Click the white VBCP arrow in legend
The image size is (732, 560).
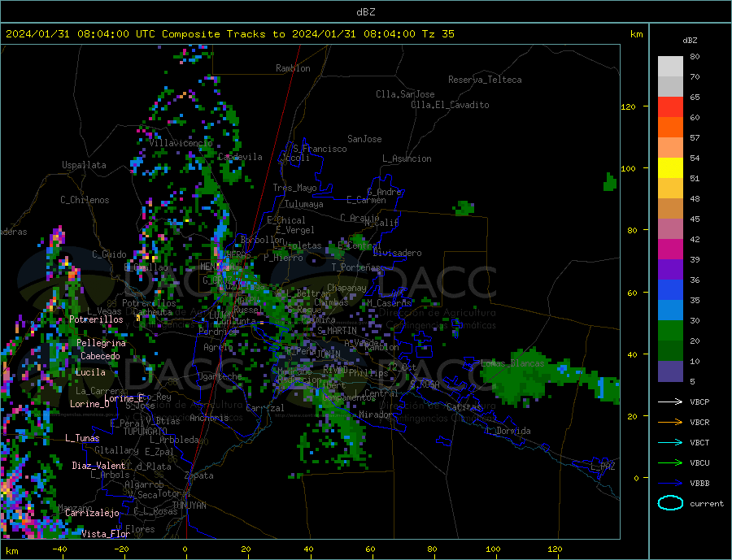pos(670,402)
